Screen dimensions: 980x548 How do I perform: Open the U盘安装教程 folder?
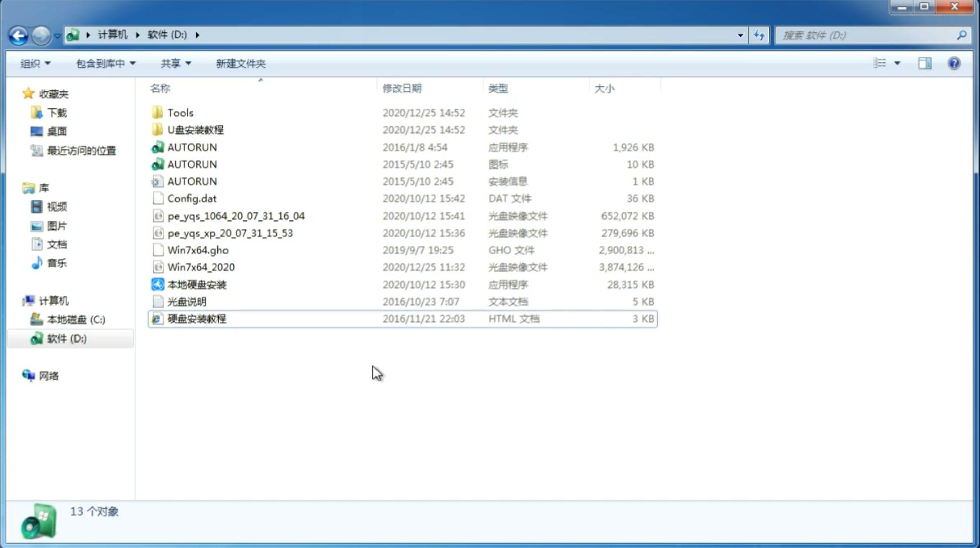click(x=196, y=129)
